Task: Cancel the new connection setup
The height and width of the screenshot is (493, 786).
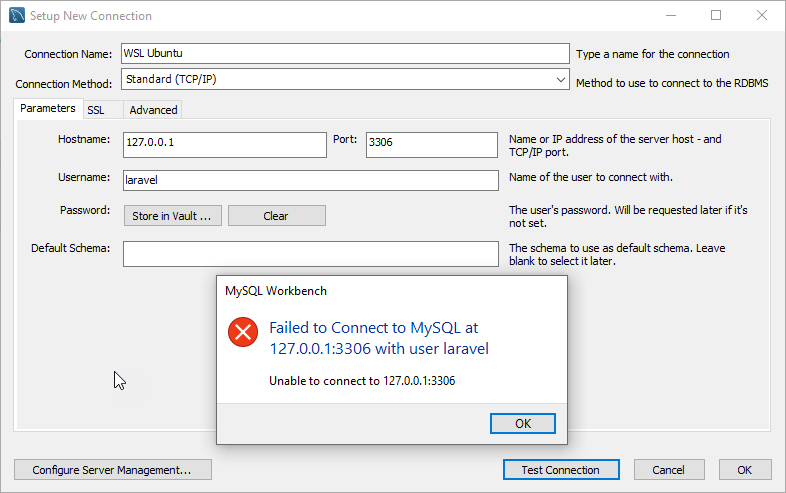Action: pyautogui.click(x=668, y=470)
